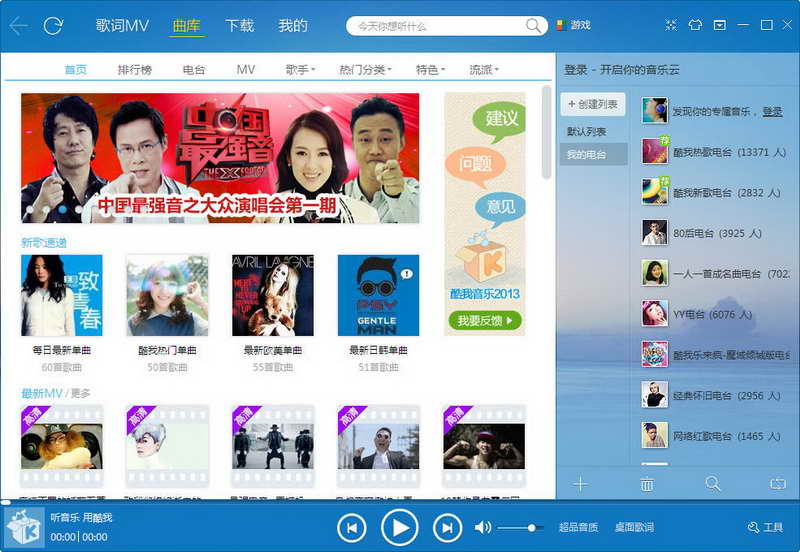This screenshot has height=552, width=800.
Task: Click the mini mode icon in title bar
Action: click(671, 25)
